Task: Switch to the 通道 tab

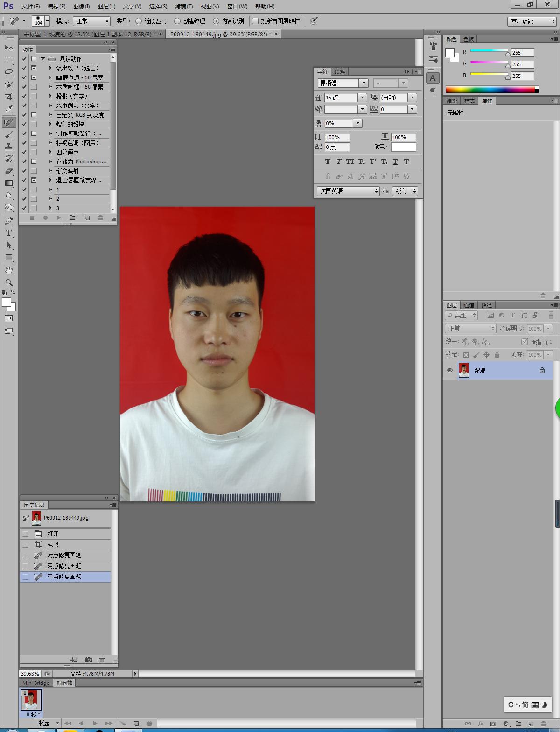Action: point(469,305)
